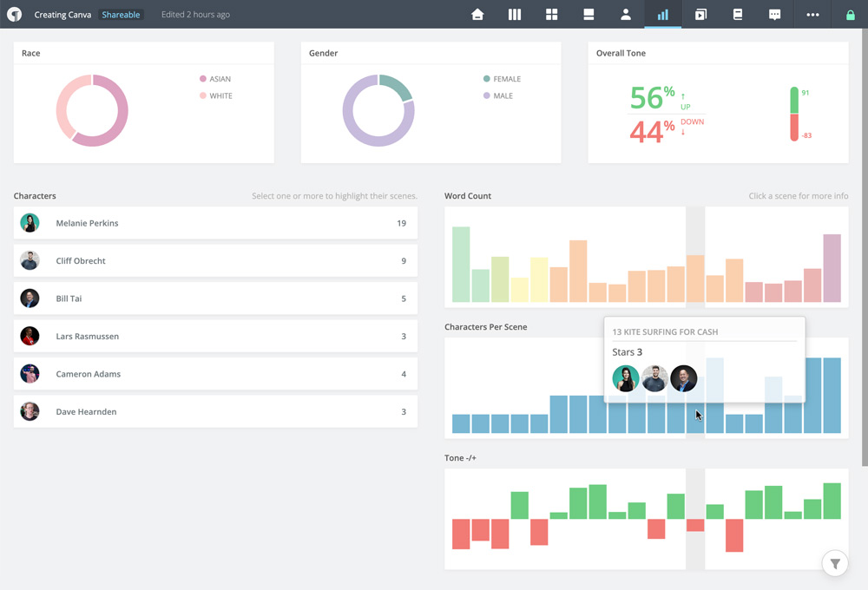Select the Cliff Obrecht character row
The width and height of the screenshot is (868, 590).
click(215, 260)
